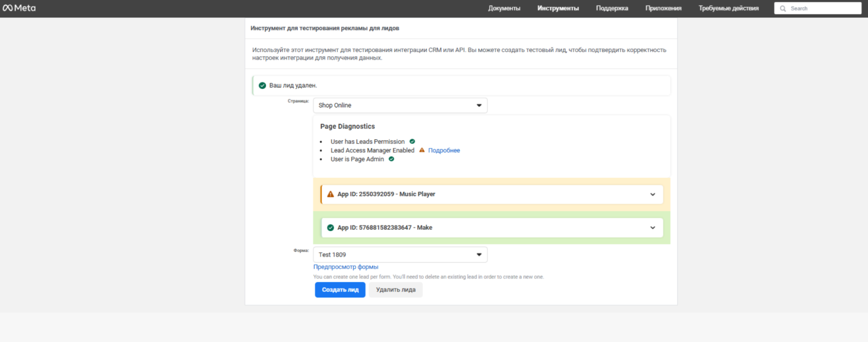This screenshot has height=342, width=868.
Task: Open Приложения in top navigation
Action: pos(663,8)
